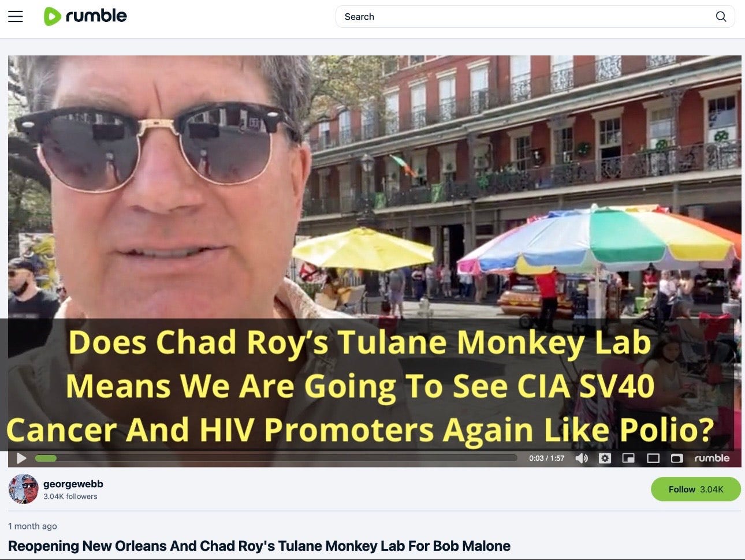The image size is (745, 560).
Task: Toggle fullscreen playback
Action: pos(677,458)
